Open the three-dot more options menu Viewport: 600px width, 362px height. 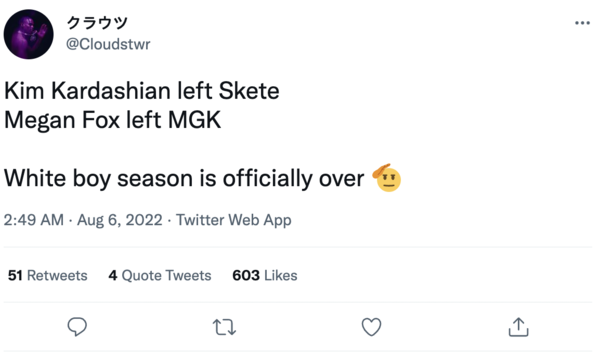point(582,23)
